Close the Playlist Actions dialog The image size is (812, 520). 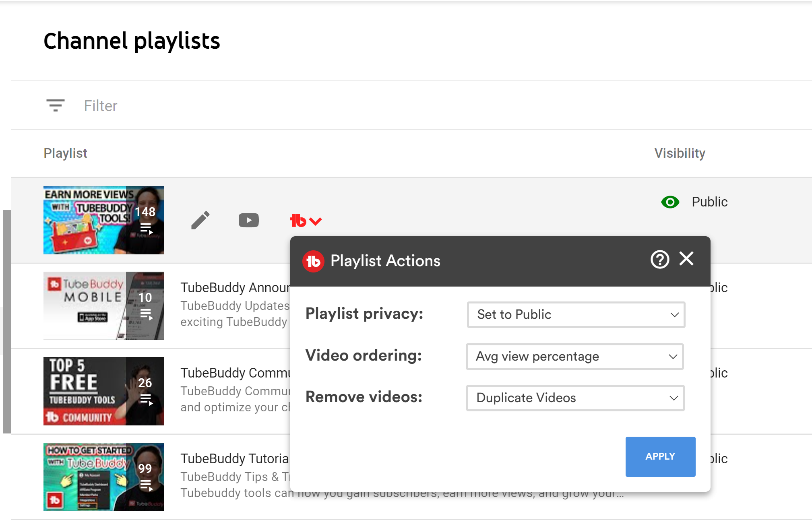[686, 259]
